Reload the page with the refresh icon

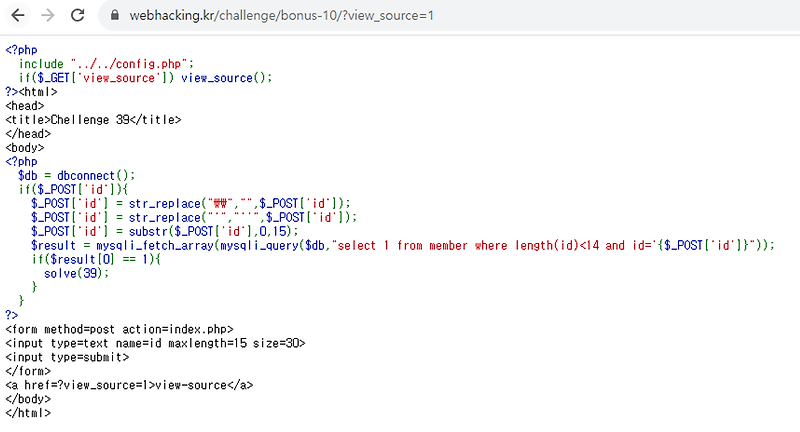78,15
